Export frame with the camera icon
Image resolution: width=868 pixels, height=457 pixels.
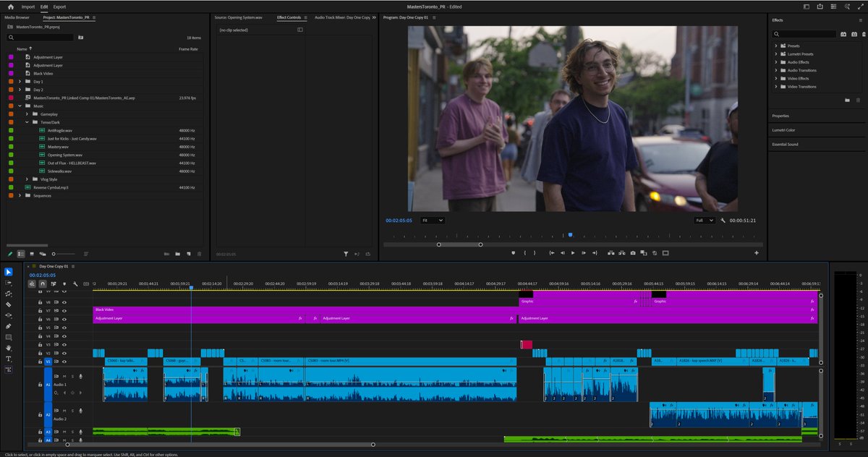point(633,253)
